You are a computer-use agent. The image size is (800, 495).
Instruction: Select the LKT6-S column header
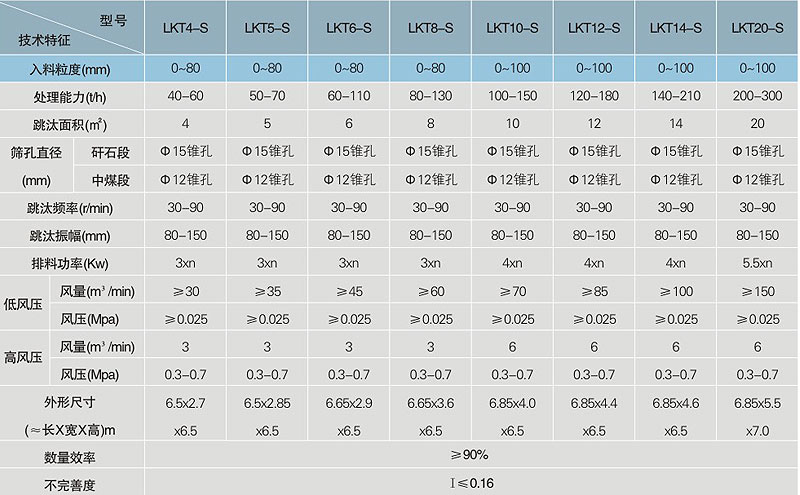click(x=348, y=28)
